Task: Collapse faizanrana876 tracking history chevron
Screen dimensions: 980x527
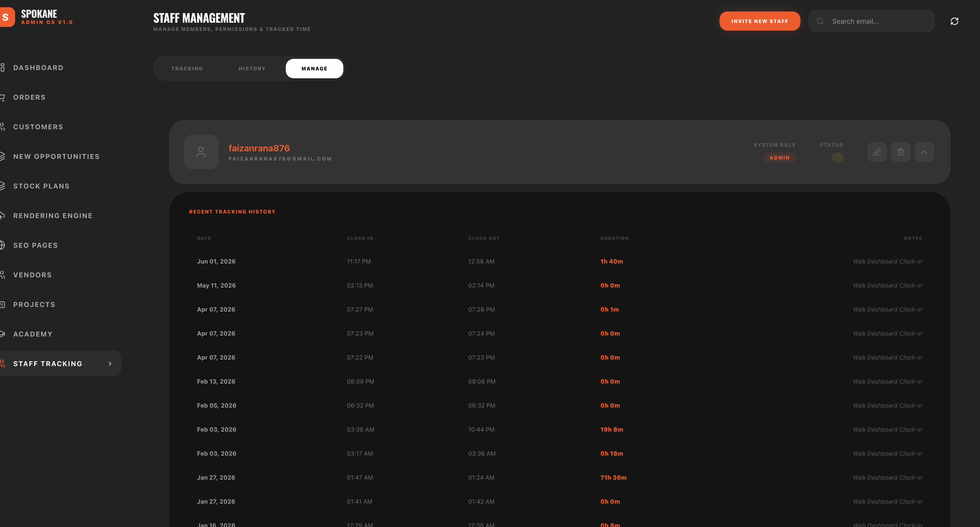Action: coord(924,152)
